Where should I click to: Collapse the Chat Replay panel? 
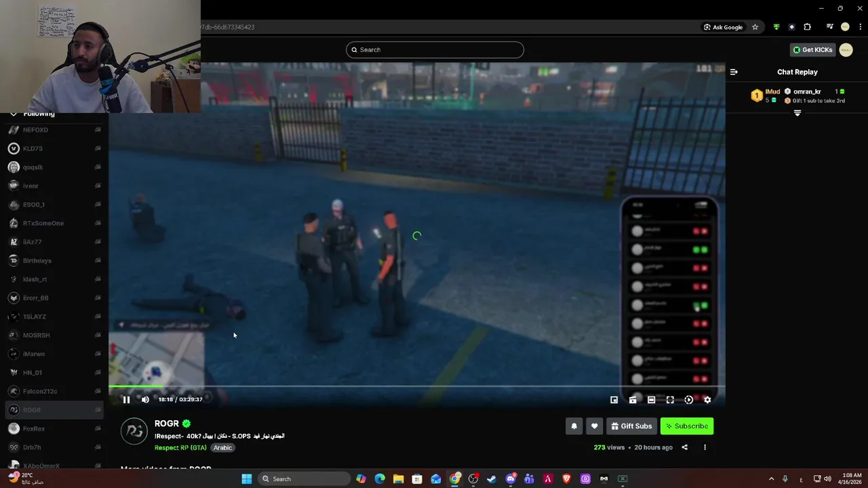tap(734, 72)
